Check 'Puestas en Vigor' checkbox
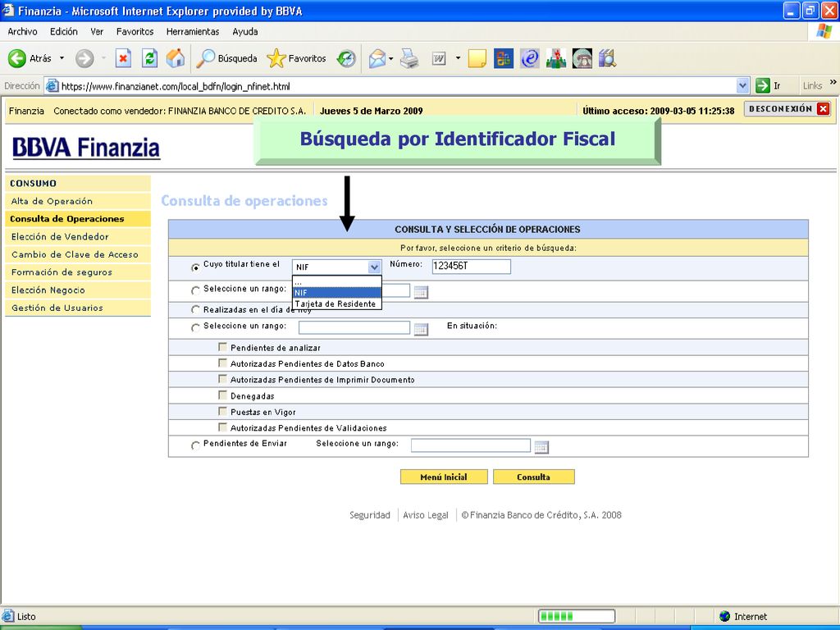 tap(223, 411)
